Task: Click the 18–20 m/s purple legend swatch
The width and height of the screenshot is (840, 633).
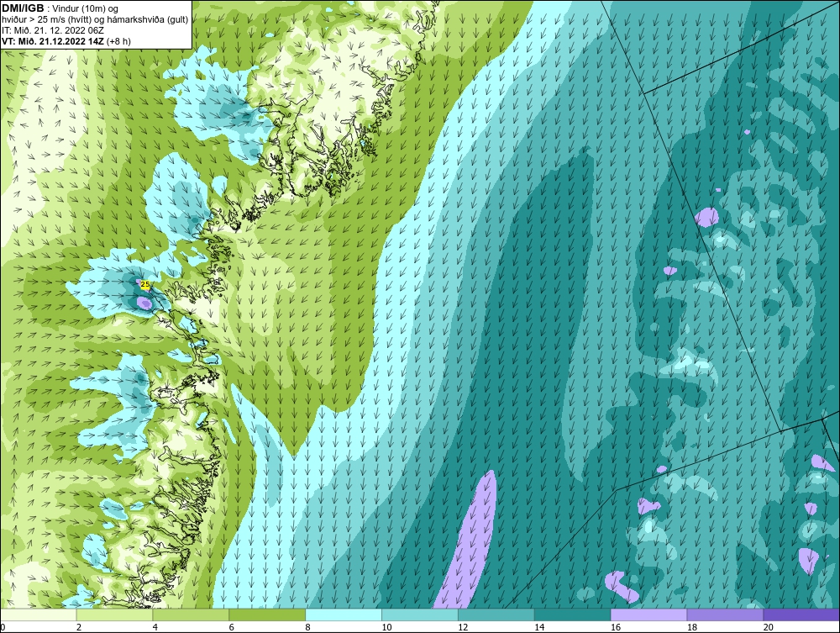Action: pos(726,615)
